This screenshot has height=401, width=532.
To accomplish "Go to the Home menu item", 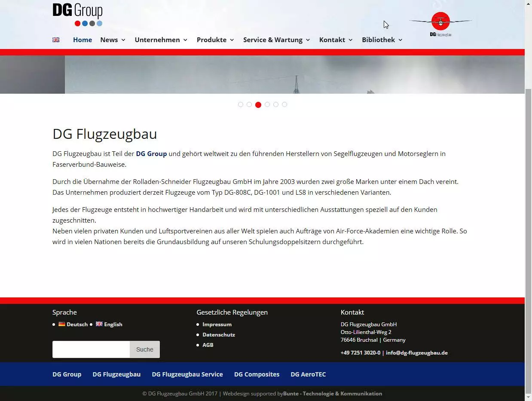I will pos(83,40).
